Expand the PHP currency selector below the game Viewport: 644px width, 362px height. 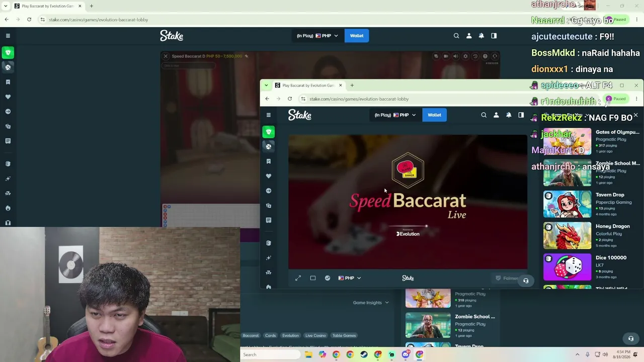click(x=350, y=278)
